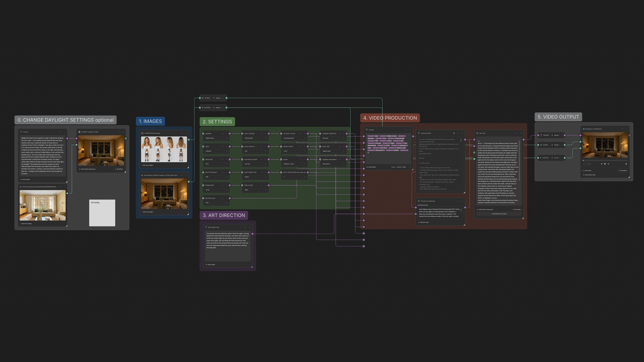The image size is (644, 362).
Task: Open the CAMERA dropdown showing Digital cinema
Action: (x=216, y=138)
